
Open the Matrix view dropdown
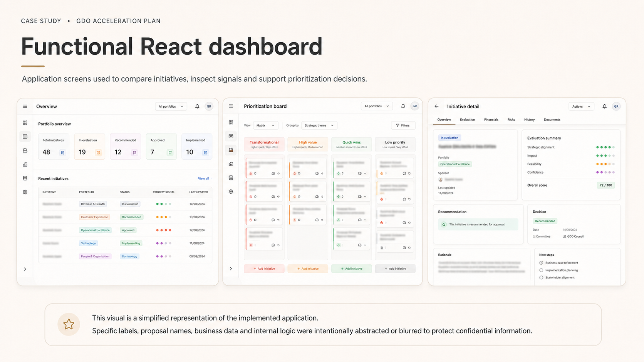[x=265, y=125]
